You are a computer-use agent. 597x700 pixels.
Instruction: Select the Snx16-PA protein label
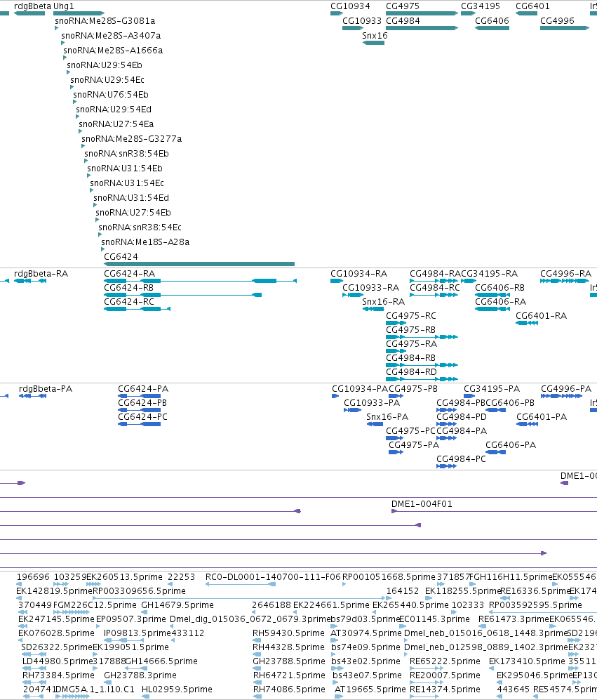(x=387, y=417)
